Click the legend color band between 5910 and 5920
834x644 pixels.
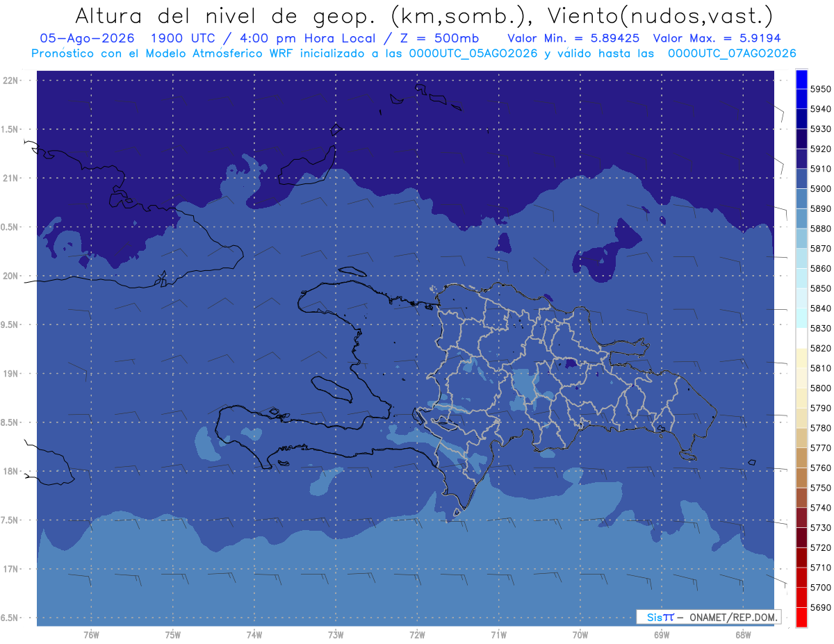[801, 158]
